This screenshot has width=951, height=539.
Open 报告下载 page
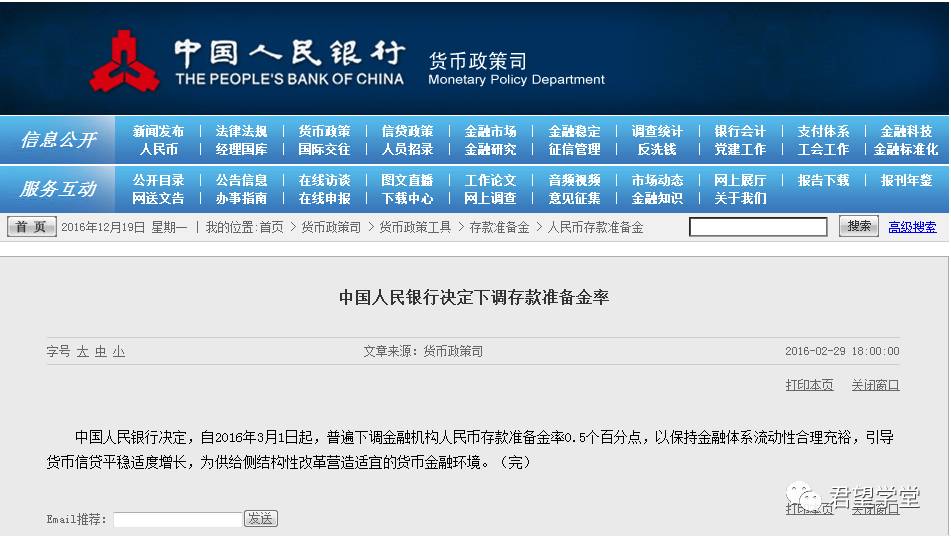click(823, 181)
